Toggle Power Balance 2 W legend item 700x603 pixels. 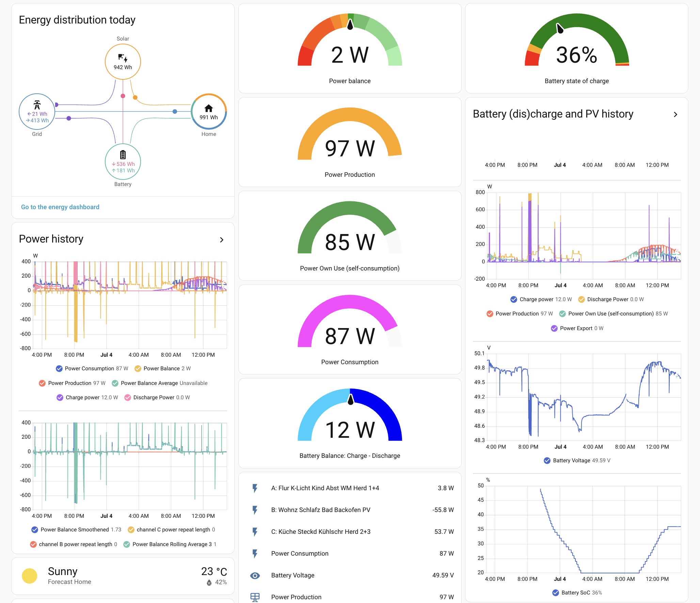point(163,369)
